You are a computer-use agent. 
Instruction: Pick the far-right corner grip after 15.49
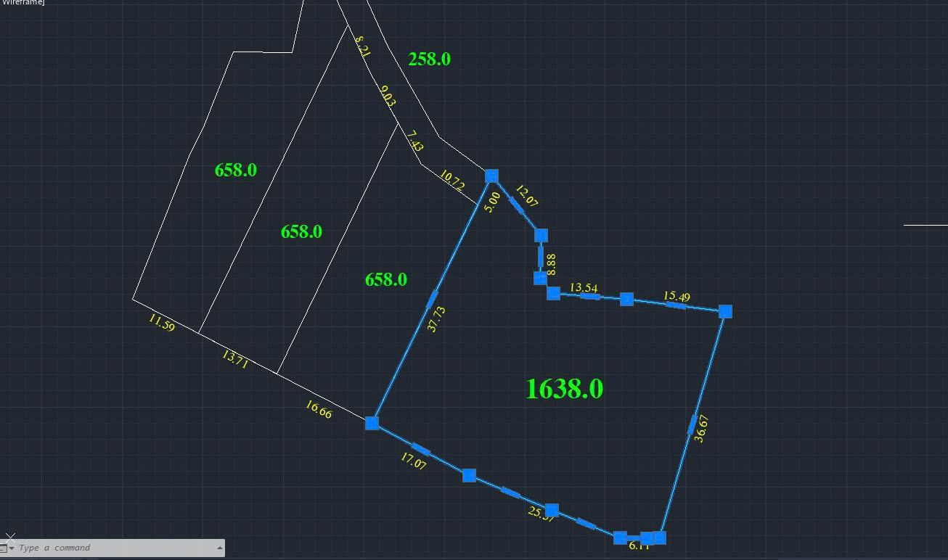click(725, 311)
